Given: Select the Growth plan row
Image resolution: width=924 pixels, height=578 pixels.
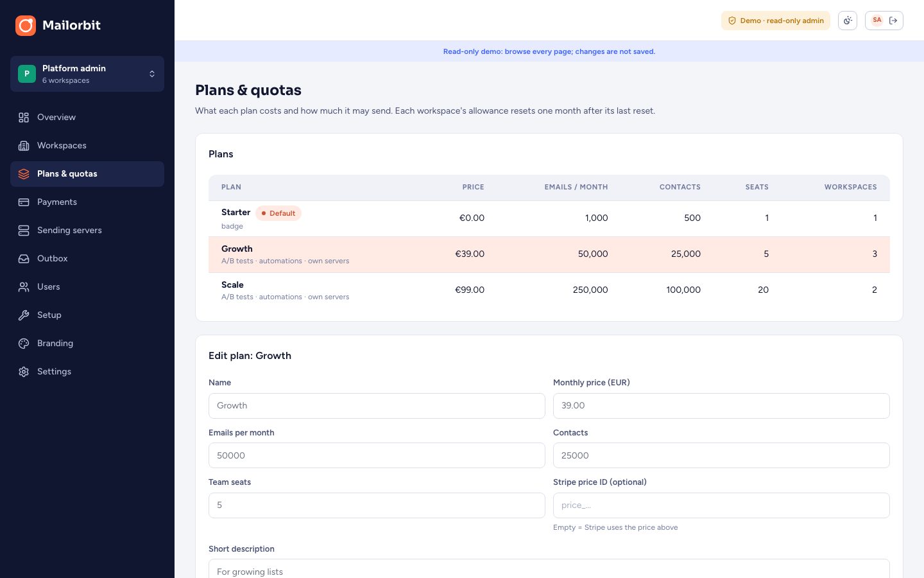Looking at the screenshot, I should [x=549, y=255].
